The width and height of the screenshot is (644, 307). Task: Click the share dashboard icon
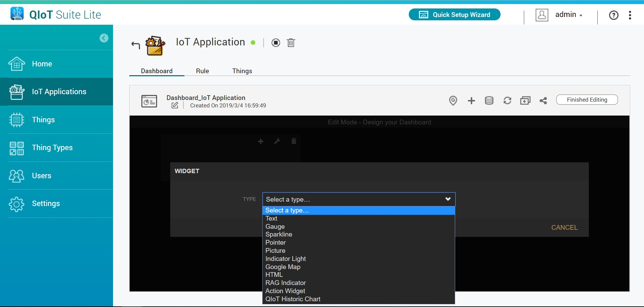click(x=543, y=101)
